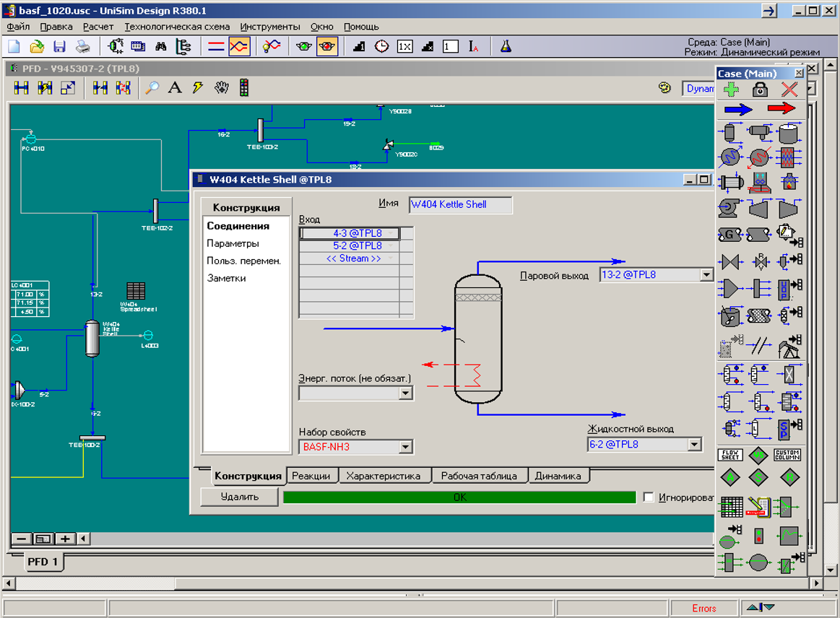Click the New Case icon in the main toolbar

[14, 47]
